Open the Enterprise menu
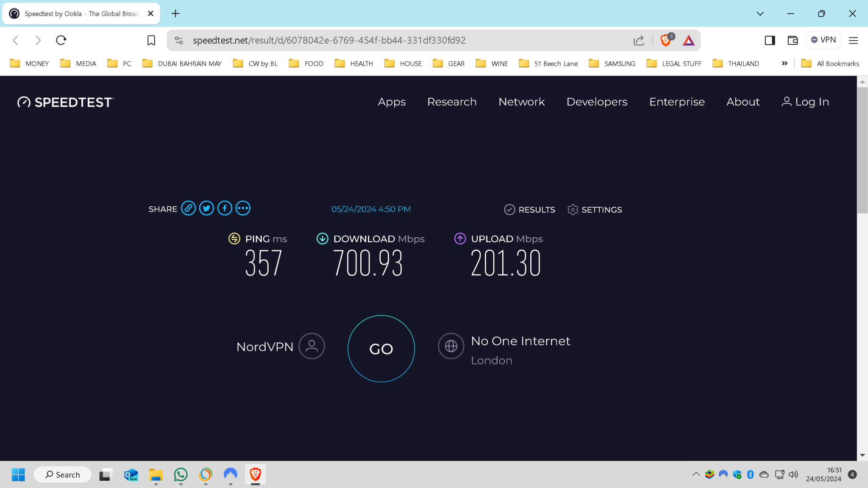 [x=677, y=102]
